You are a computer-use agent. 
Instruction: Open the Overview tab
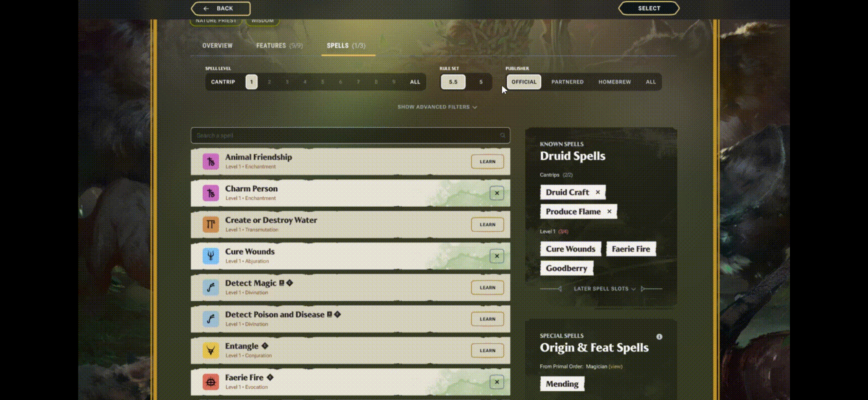[x=217, y=45]
